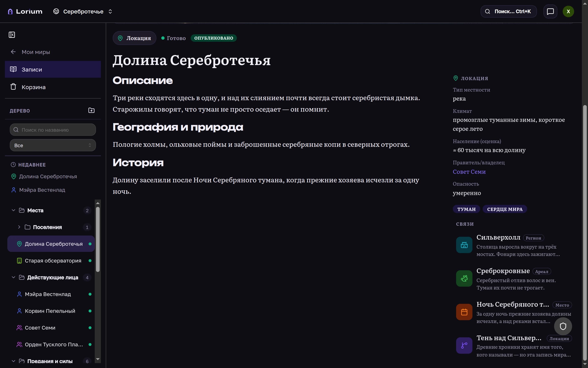Click the Действующие лица count badge 4
588x368 pixels.
tap(87, 278)
